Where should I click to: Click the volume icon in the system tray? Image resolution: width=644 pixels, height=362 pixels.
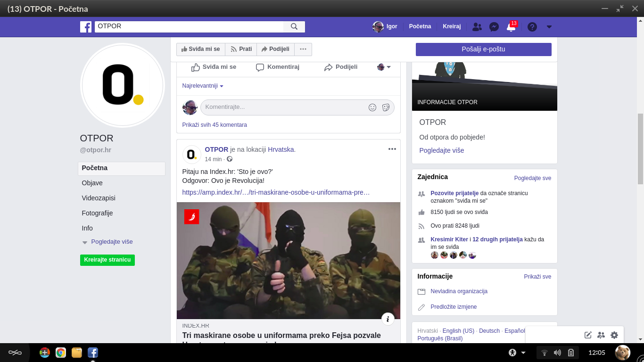558,352
